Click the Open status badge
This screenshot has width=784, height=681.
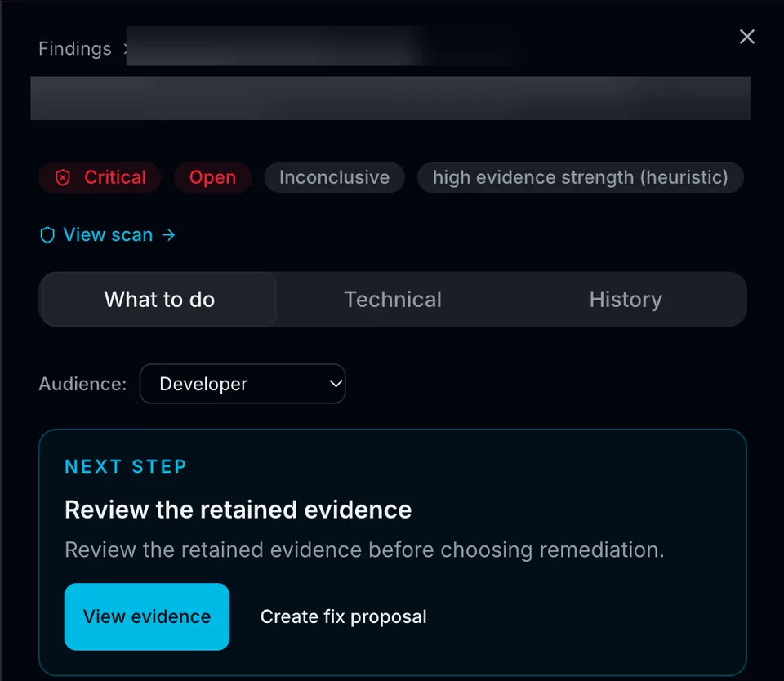click(212, 177)
